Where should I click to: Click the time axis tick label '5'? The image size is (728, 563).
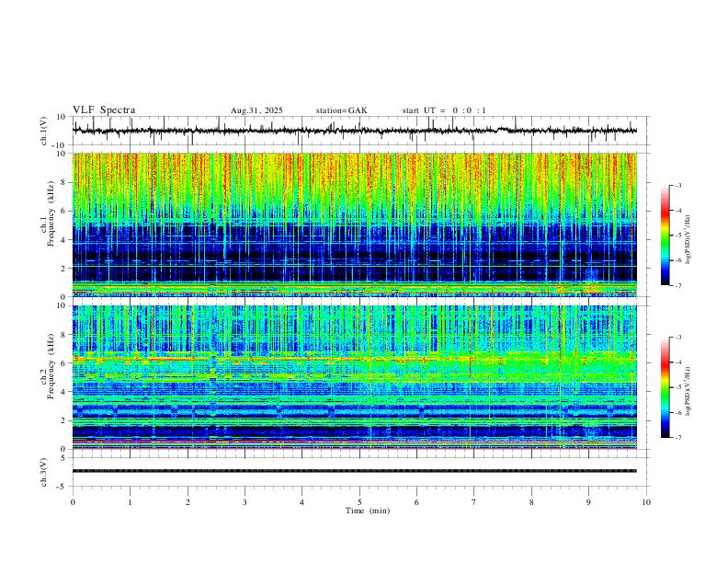tap(359, 502)
